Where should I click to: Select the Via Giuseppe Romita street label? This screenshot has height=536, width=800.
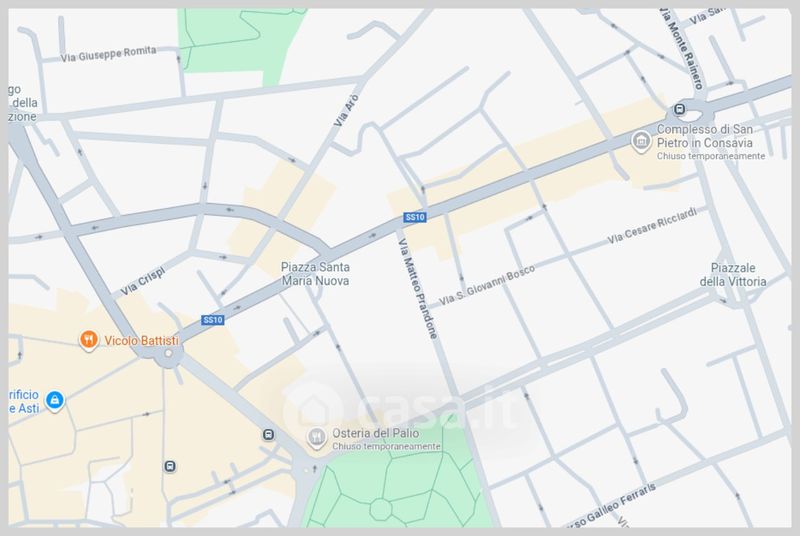(x=109, y=52)
